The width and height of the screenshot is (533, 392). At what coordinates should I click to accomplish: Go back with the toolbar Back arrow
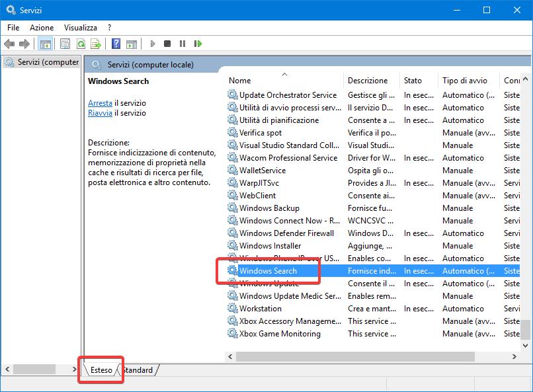9,44
